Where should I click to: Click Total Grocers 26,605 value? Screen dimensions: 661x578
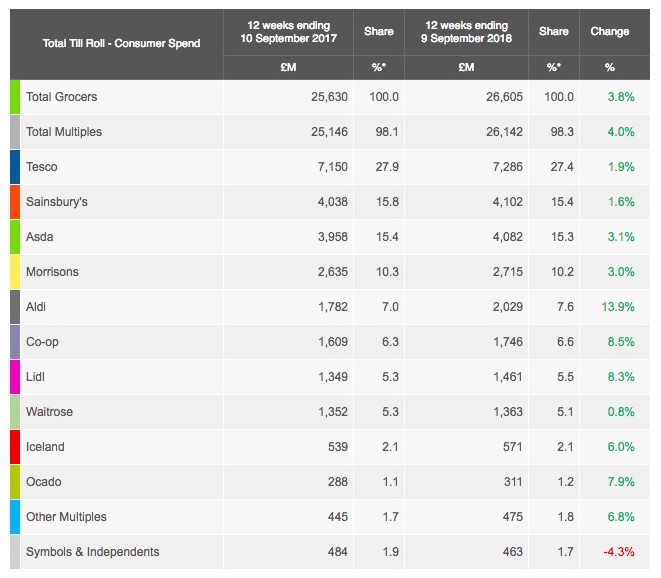[x=504, y=97]
